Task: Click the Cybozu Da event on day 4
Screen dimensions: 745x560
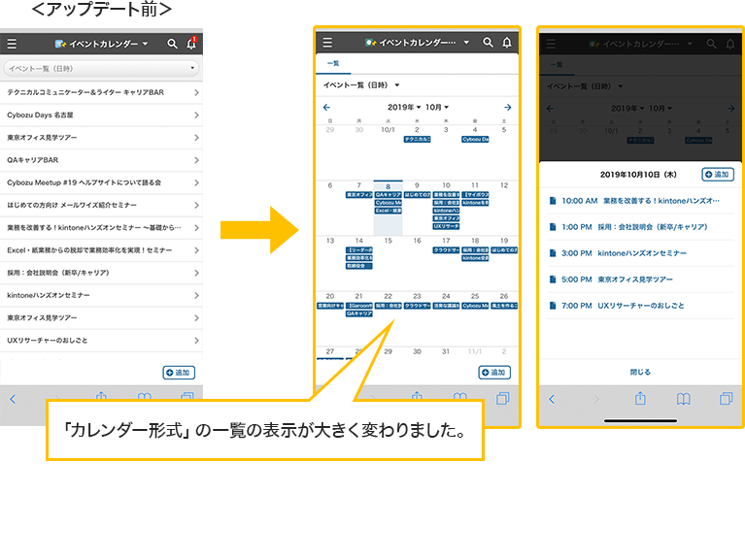Action: [x=475, y=140]
